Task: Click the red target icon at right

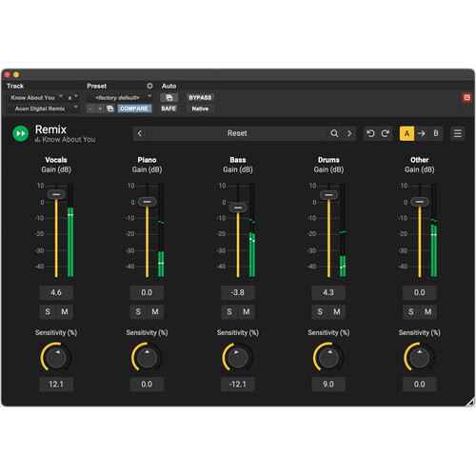Action: [x=466, y=98]
